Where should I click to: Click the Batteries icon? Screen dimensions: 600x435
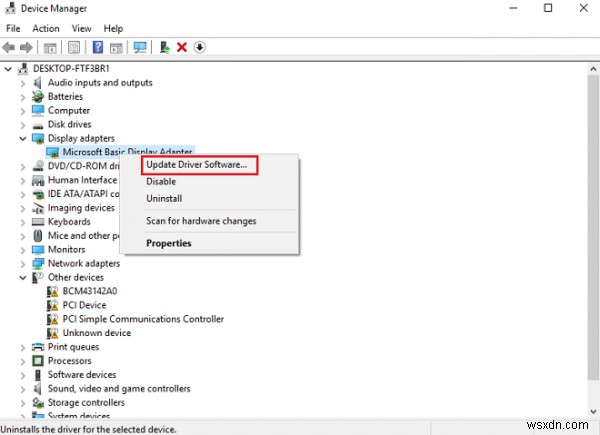pos(38,96)
